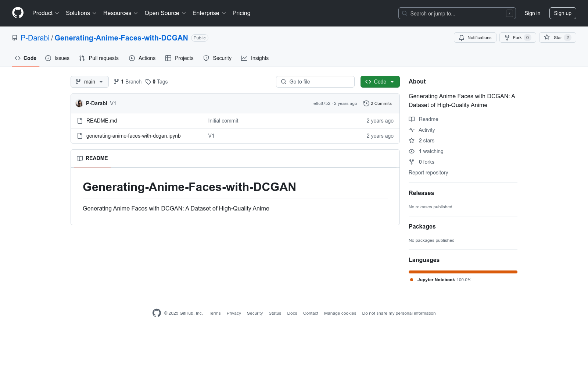This screenshot has height=368, width=588.
Task: Click the file icon next to generating-anime-faces-with-dcgan.ipynb
Action: 80,136
